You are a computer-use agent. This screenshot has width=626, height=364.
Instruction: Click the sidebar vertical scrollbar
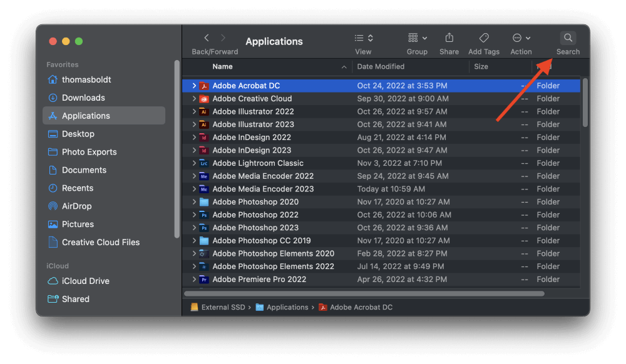177,149
